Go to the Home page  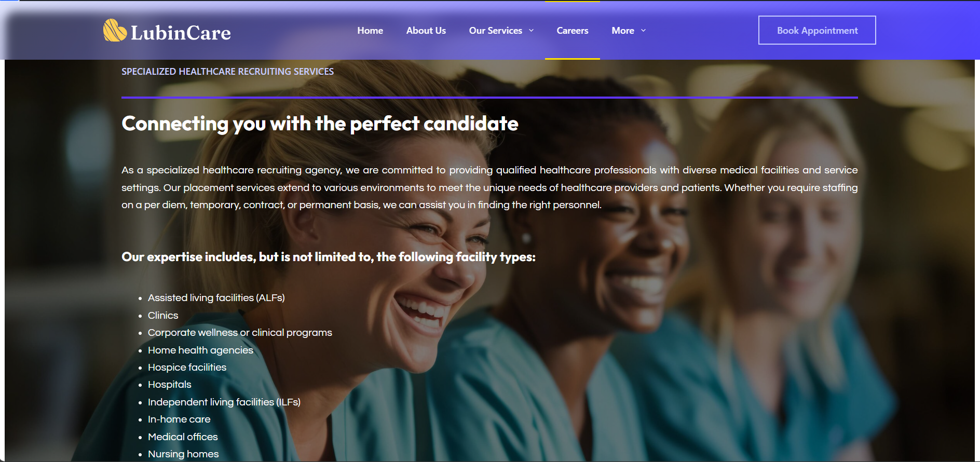(370, 31)
